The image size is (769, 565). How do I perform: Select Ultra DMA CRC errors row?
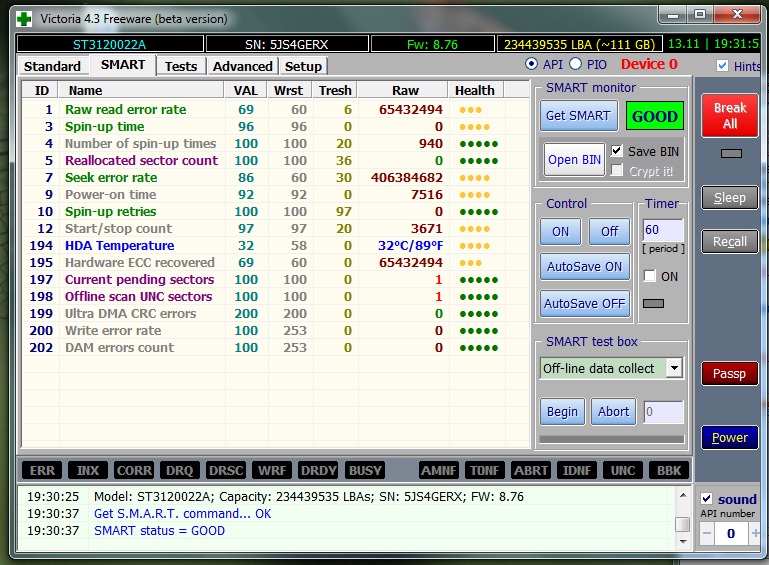(275, 313)
